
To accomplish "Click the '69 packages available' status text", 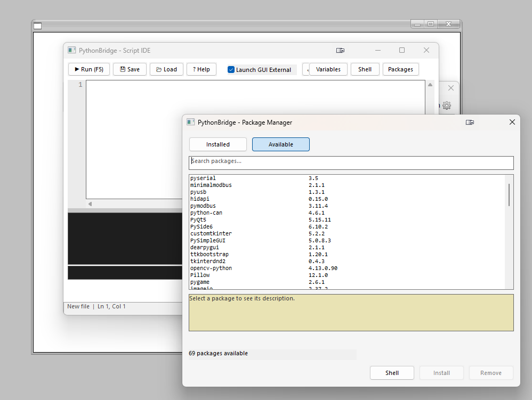I will (x=218, y=353).
